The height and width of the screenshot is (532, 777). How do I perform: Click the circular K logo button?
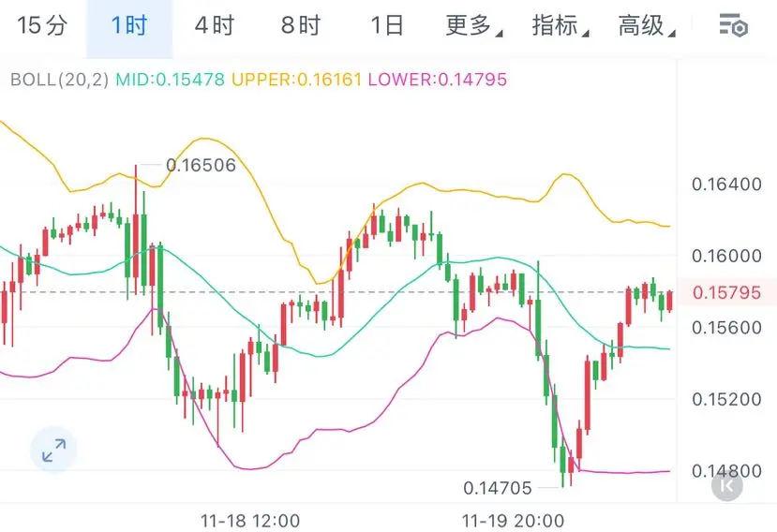(726, 484)
